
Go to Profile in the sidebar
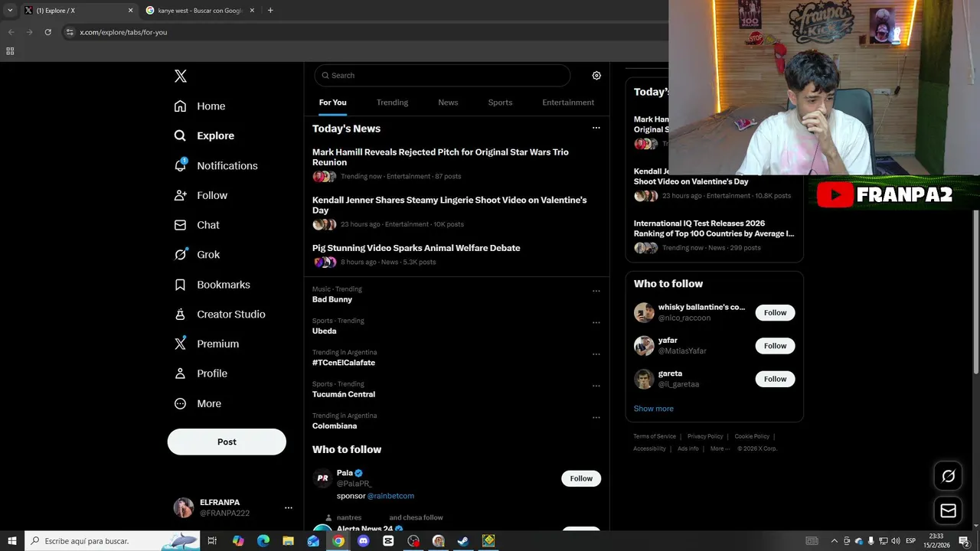(x=201, y=373)
